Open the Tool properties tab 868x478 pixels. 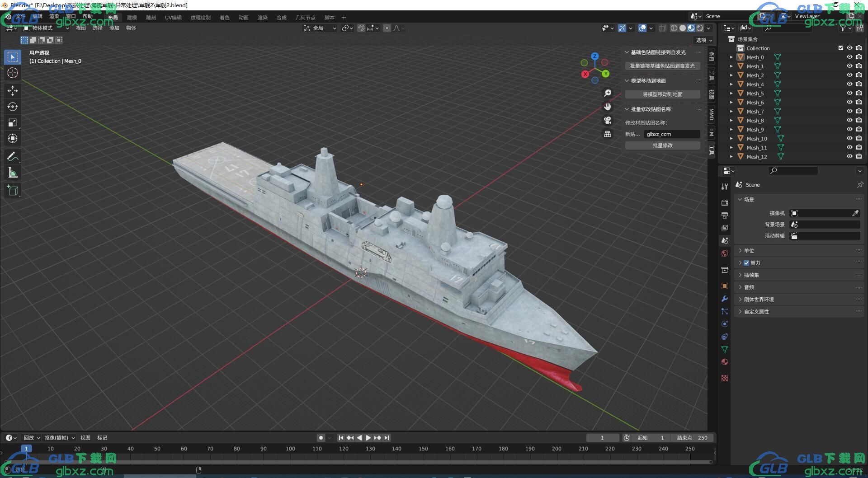pos(725,186)
